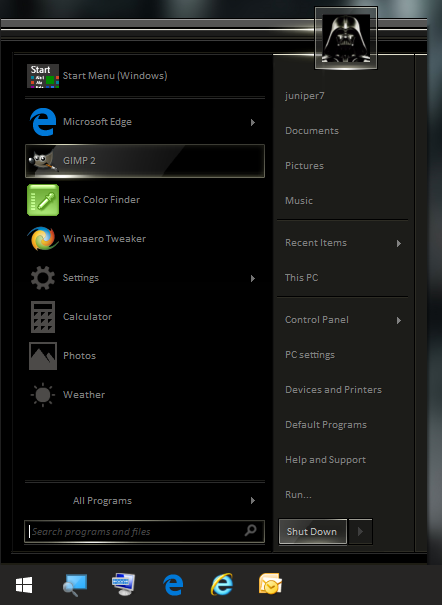Open the Photos mountain icon

(43, 356)
